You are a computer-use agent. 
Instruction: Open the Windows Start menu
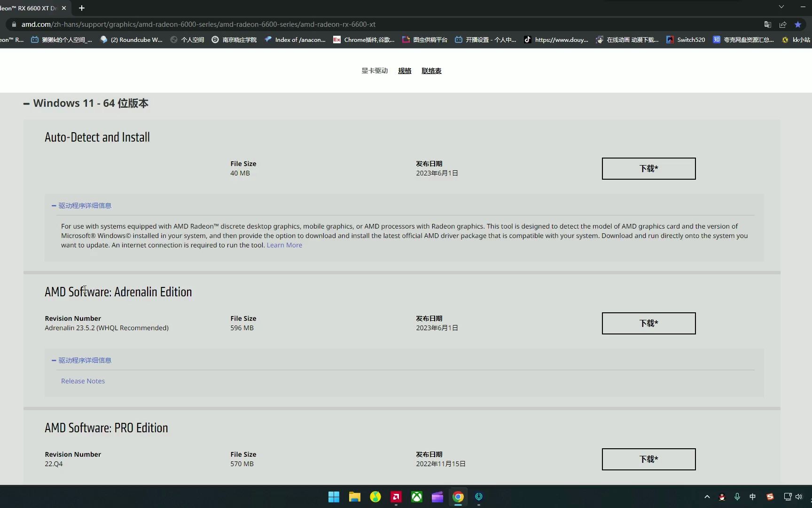[334, 497]
